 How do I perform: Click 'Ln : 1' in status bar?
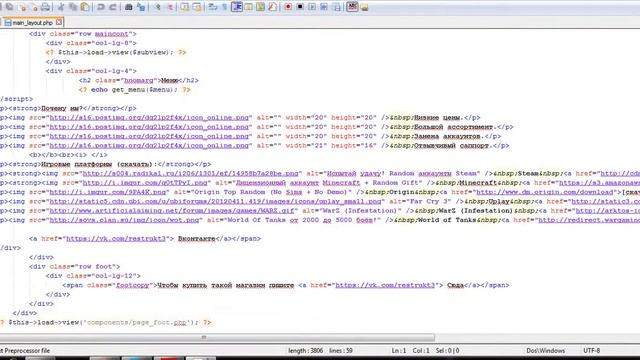(x=399, y=351)
